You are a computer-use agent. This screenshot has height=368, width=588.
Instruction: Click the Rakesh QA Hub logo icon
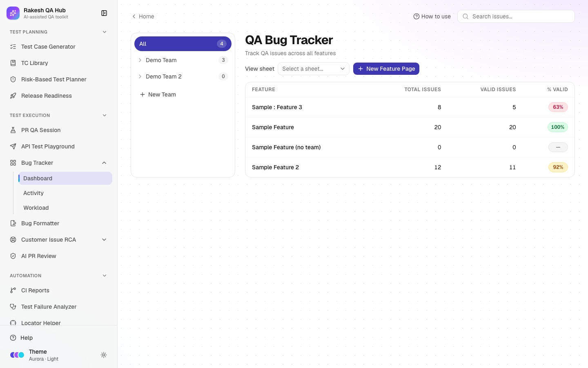pyautogui.click(x=13, y=13)
